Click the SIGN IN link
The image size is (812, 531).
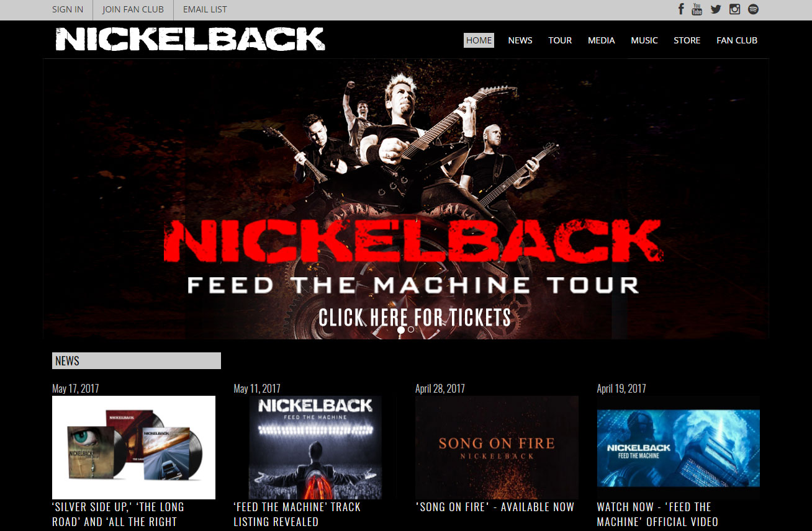(x=68, y=9)
